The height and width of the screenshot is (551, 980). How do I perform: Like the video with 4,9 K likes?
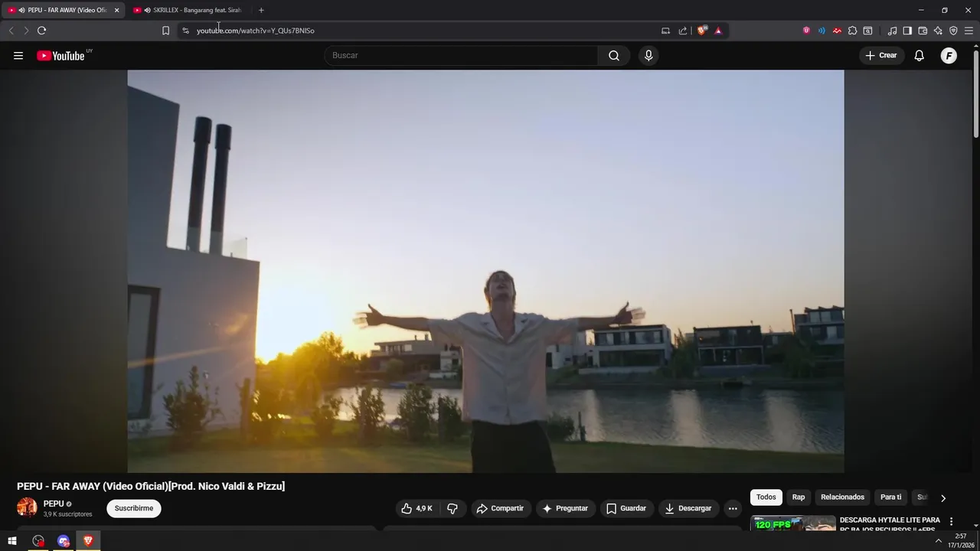pos(417,508)
